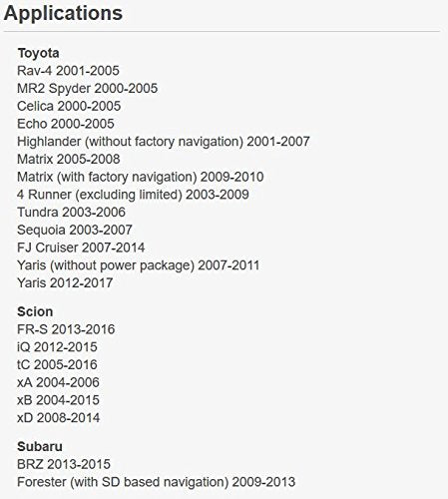
Task: Select Yaris without power package entry
Action: click(138, 265)
